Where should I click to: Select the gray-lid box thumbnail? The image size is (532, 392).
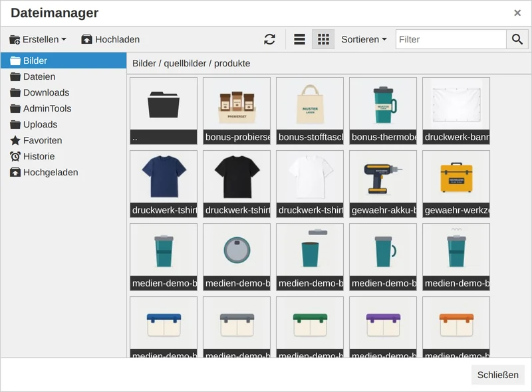click(237, 327)
